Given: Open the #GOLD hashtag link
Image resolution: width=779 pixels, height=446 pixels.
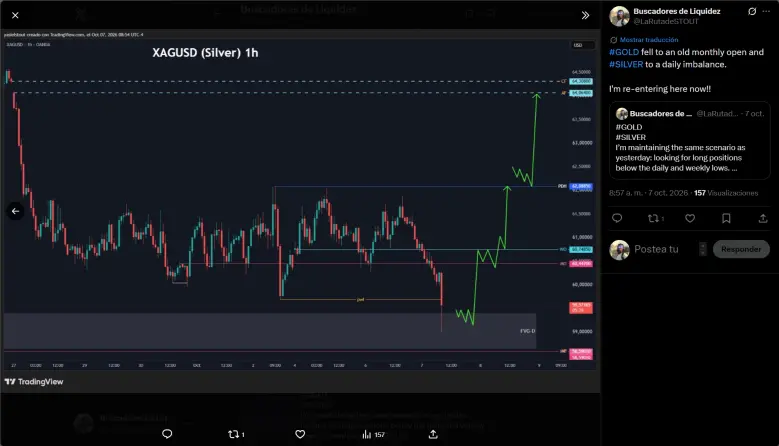Looking at the screenshot, I should 624,52.
